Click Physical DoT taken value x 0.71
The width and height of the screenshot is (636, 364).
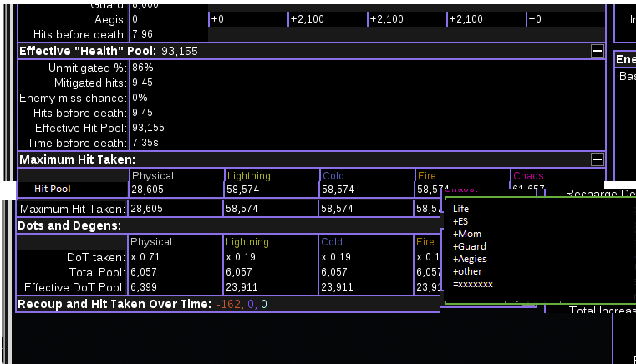tap(145, 257)
